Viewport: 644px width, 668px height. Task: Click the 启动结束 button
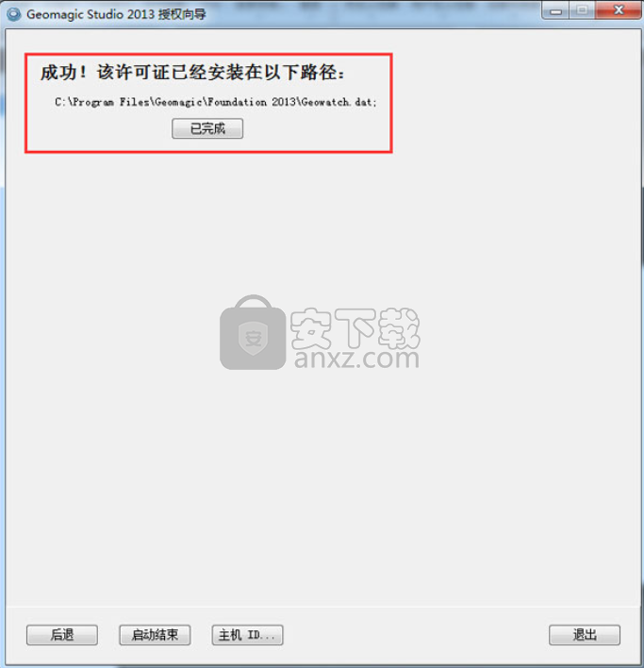(x=155, y=635)
